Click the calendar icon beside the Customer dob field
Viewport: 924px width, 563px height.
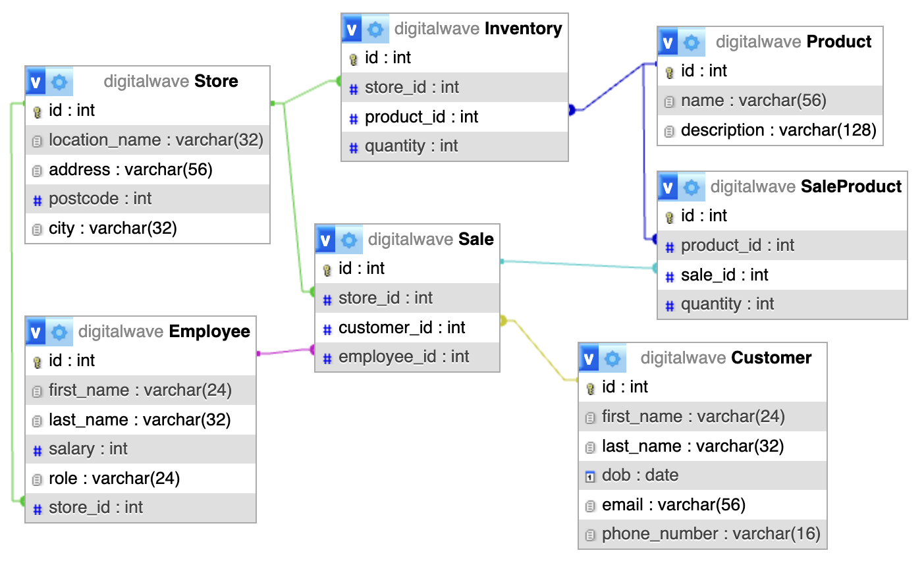589,475
